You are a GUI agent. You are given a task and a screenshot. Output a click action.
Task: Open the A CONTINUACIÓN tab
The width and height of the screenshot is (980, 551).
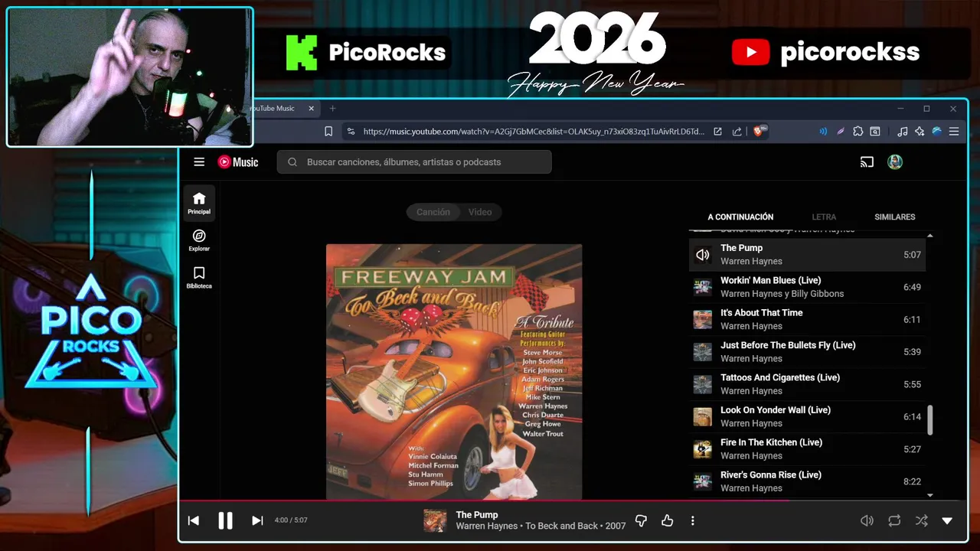tap(740, 217)
